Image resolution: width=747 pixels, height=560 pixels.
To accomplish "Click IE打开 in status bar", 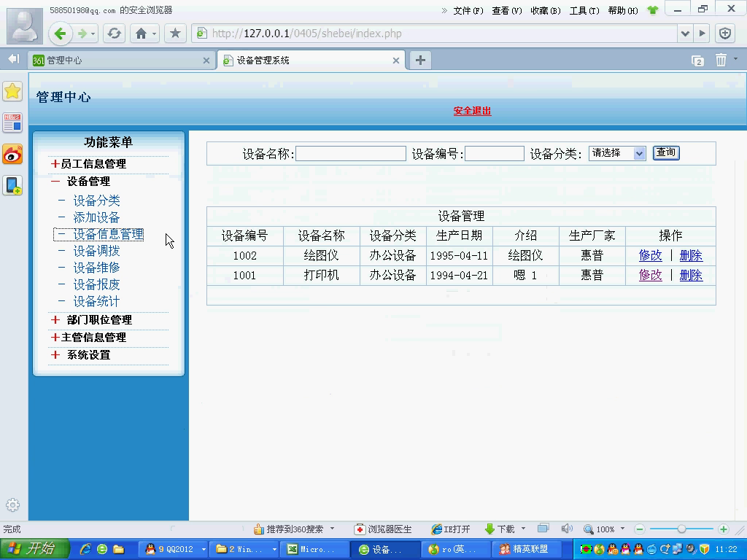I will point(451,529).
